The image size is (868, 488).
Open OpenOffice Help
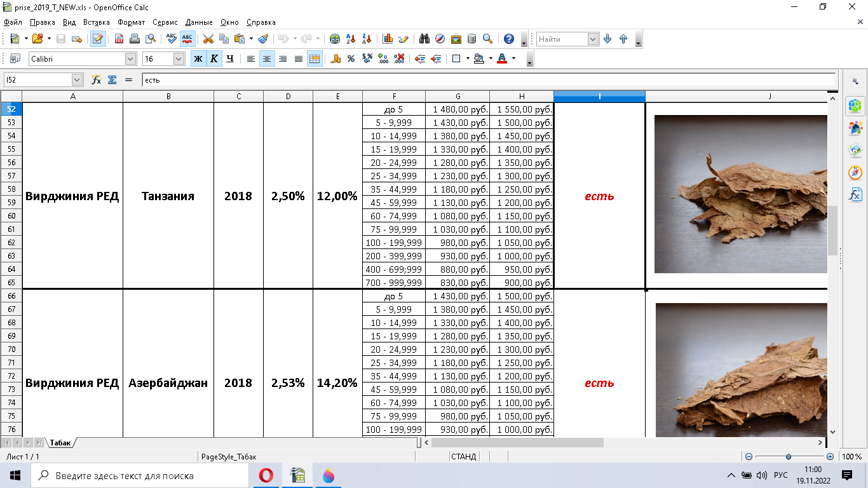pos(509,39)
